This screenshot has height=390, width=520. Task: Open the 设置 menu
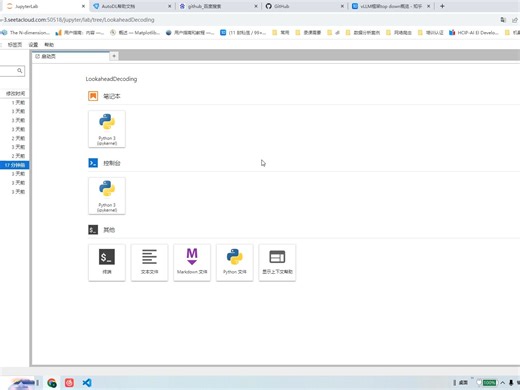pos(33,45)
